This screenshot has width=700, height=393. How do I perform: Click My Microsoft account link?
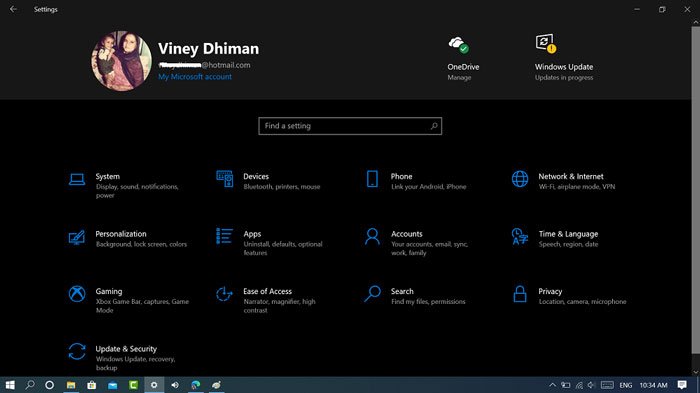point(195,77)
